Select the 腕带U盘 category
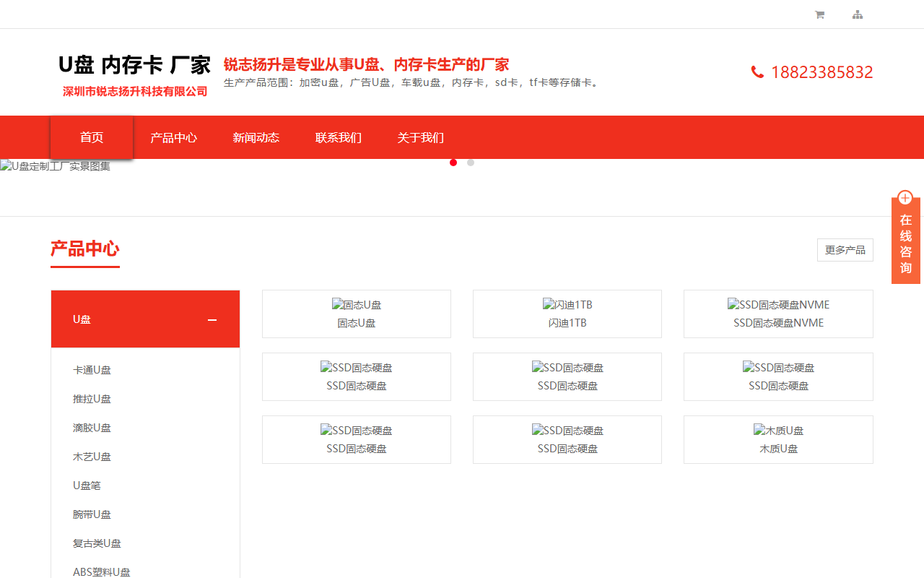924x578 pixels. click(92, 514)
